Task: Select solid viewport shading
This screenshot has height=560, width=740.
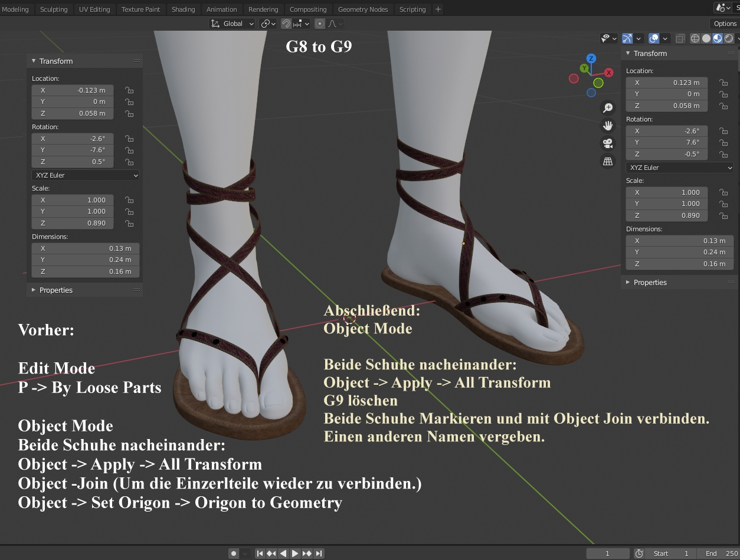Action: point(706,38)
